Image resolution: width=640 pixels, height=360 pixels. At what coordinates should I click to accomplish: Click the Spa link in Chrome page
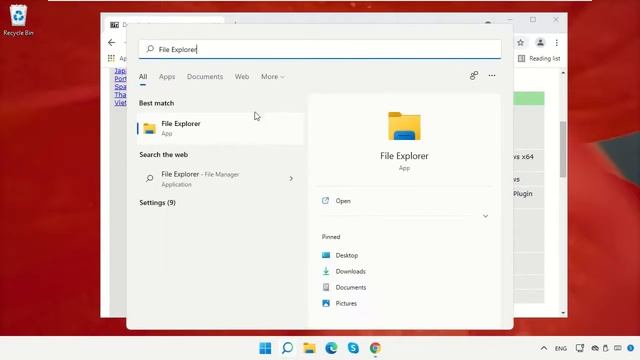coord(120,87)
